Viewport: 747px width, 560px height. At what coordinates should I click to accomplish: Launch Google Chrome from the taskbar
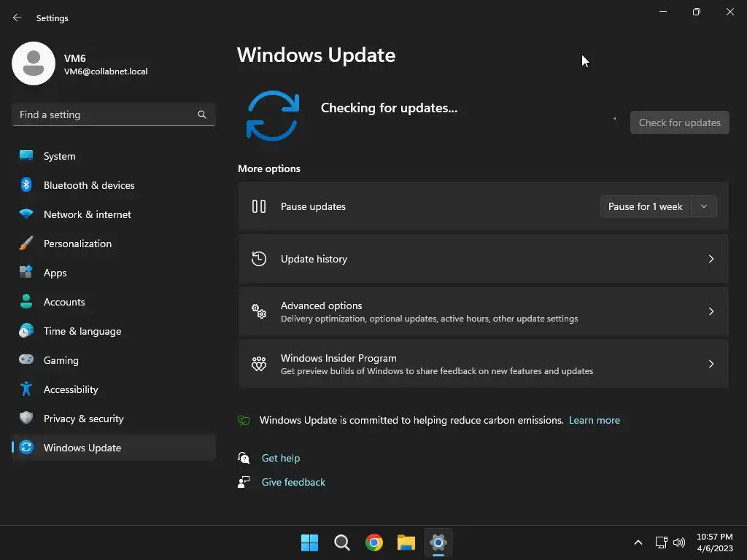(374, 542)
